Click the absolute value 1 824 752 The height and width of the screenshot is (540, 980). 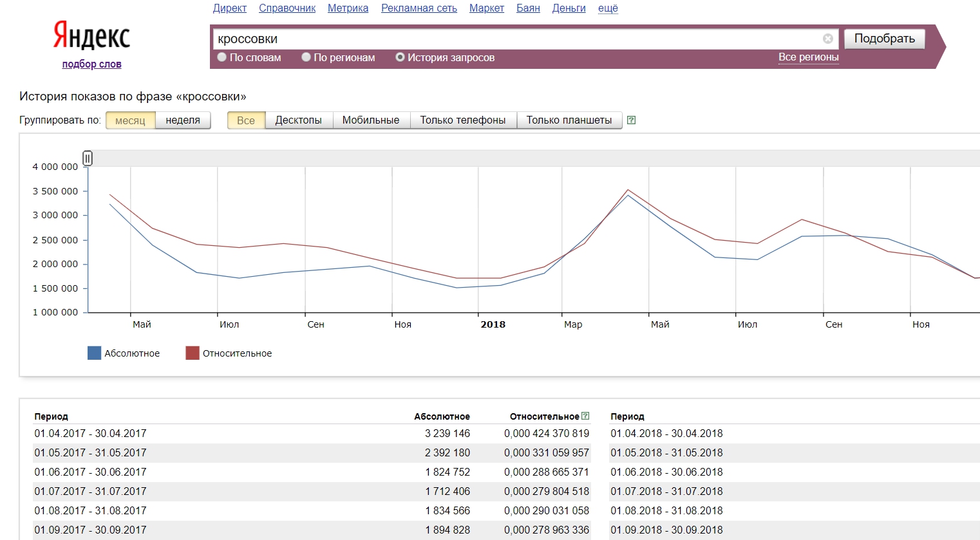(x=448, y=472)
